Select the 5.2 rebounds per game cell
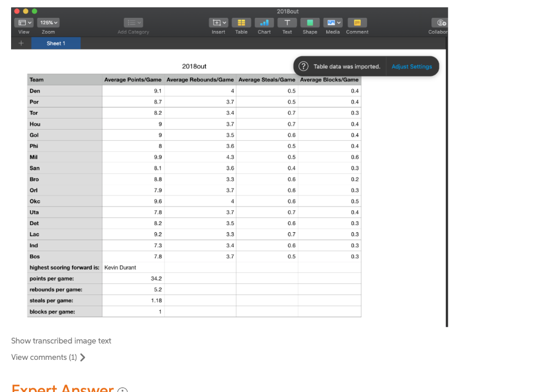 [x=133, y=289]
